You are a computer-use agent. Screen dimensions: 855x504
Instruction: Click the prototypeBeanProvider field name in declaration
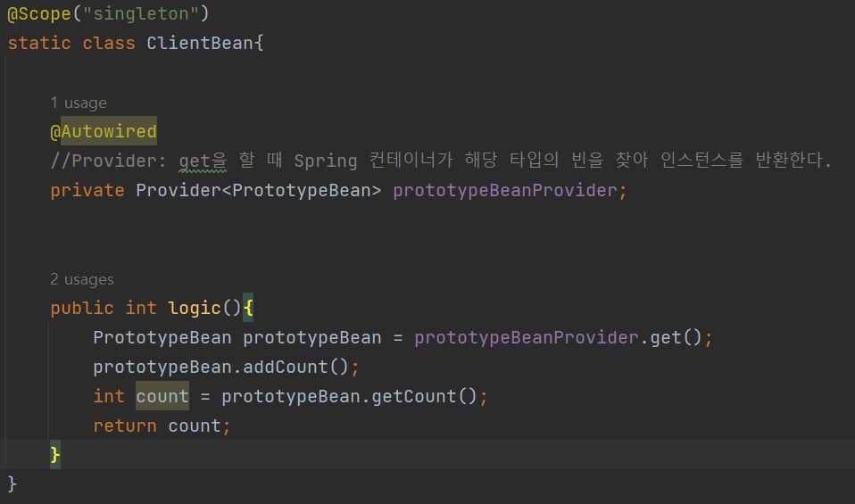tap(505, 190)
